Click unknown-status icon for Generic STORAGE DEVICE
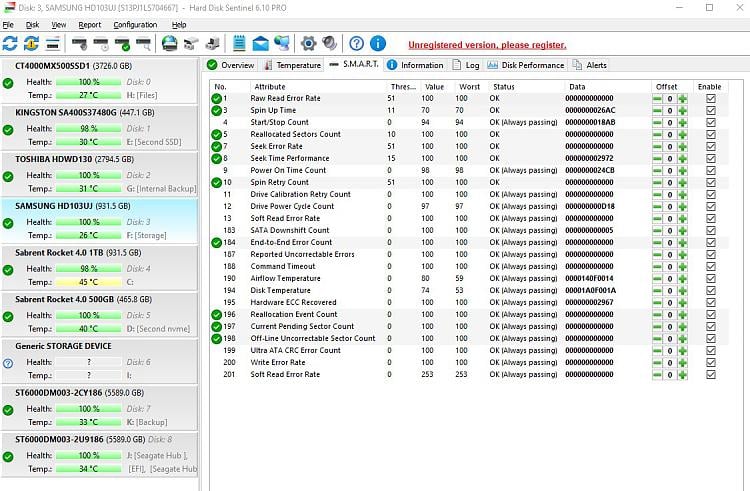Image resolution: width=750 pixels, height=491 pixels. coord(8,363)
